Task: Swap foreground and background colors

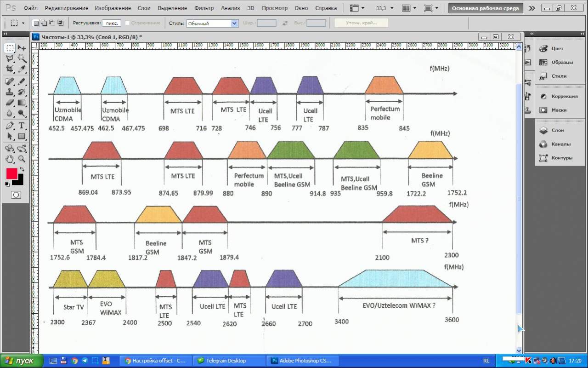Action: click(x=22, y=170)
